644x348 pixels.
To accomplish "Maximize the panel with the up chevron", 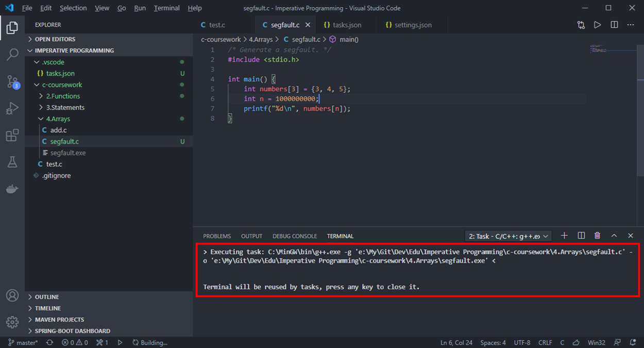I will (614, 235).
